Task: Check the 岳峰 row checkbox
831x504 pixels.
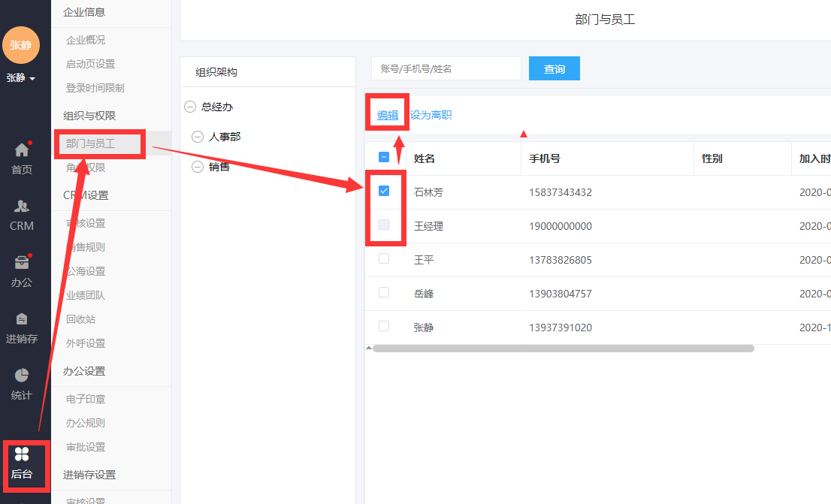Action: [x=384, y=292]
